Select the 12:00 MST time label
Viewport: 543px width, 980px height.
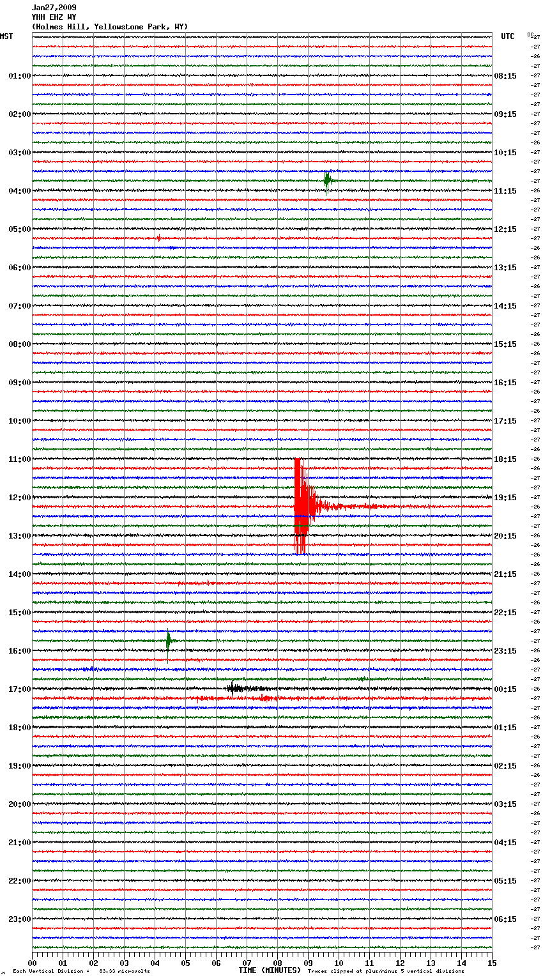coord(19,498)
